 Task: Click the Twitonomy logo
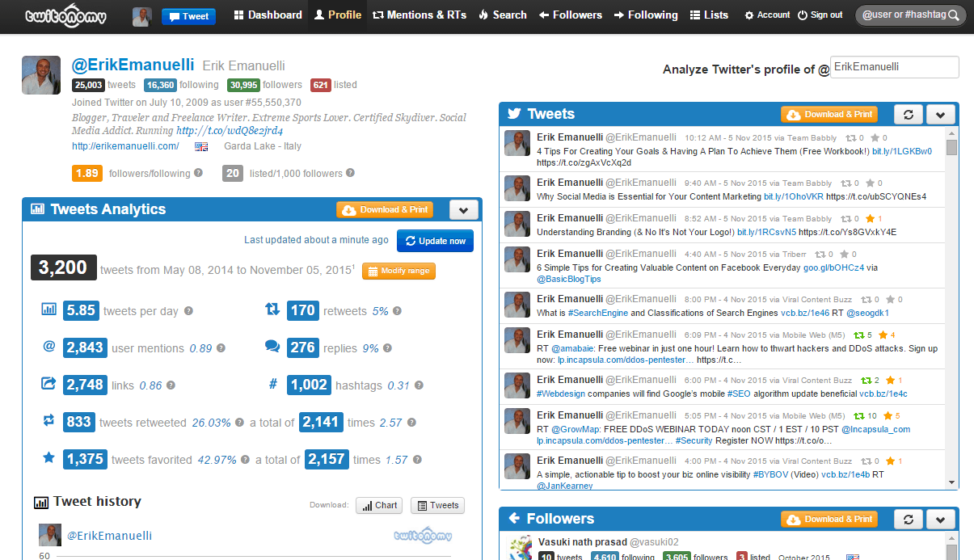click(66, 15)
